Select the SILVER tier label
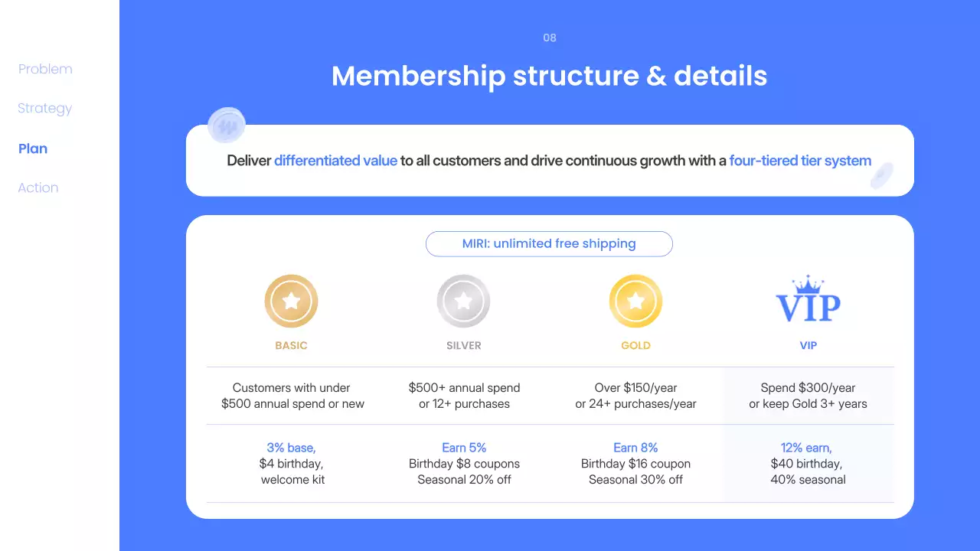Image resolution: width=980 pixels, height=551 pixels. tap(464, 346)
